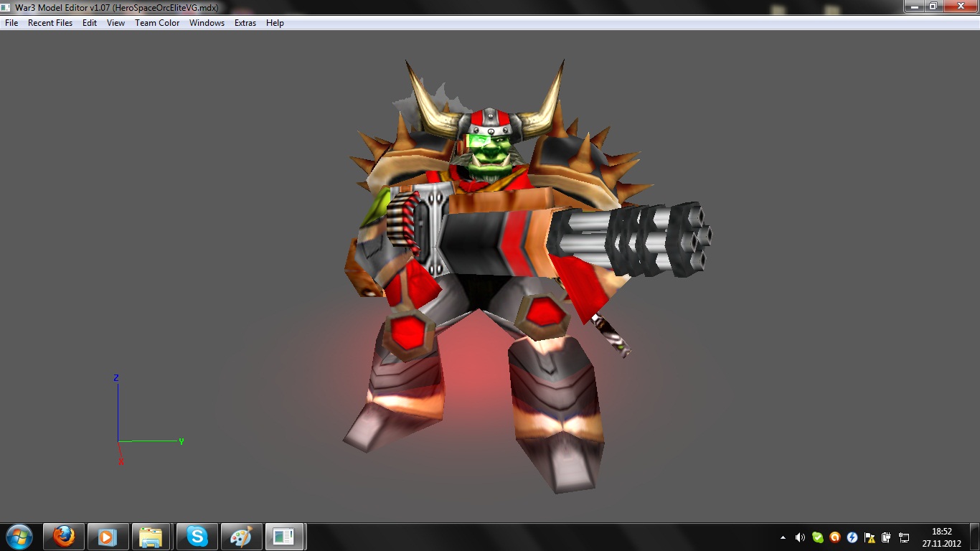The width and height of the screenshot is (980, 551).
Task: Launch Firefox from the taskbar
Action: tap(64, 536)
